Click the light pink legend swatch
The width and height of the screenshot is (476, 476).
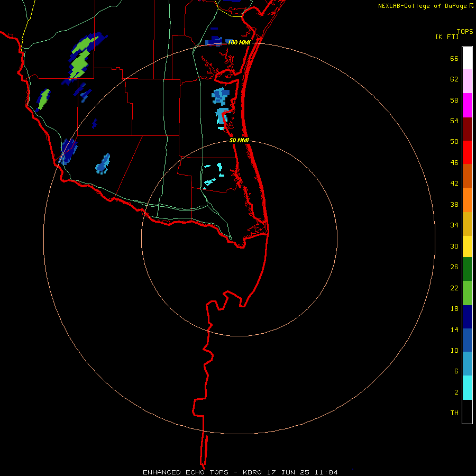[x=467, y=81]
